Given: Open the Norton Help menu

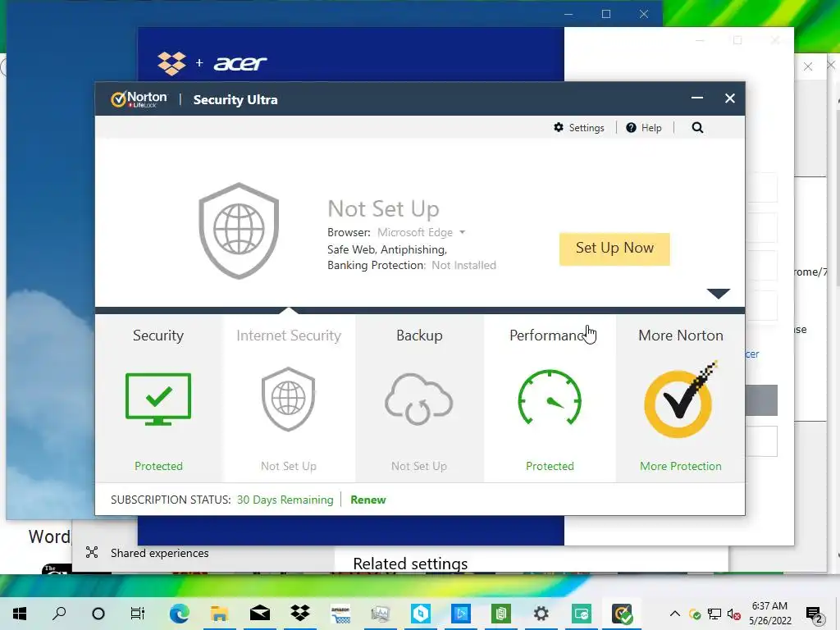Looking at the screenshot, I should [x=643, y=127].
